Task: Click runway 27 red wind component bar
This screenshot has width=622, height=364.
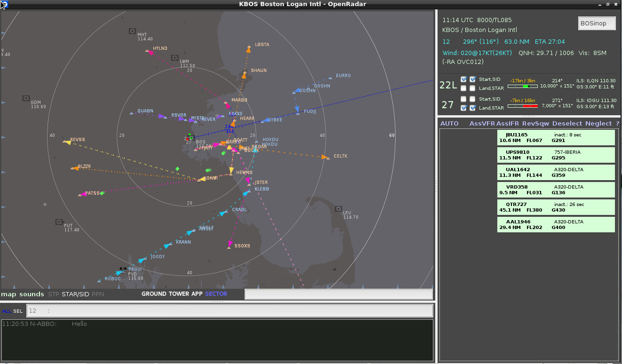Action: coord(522,106)
